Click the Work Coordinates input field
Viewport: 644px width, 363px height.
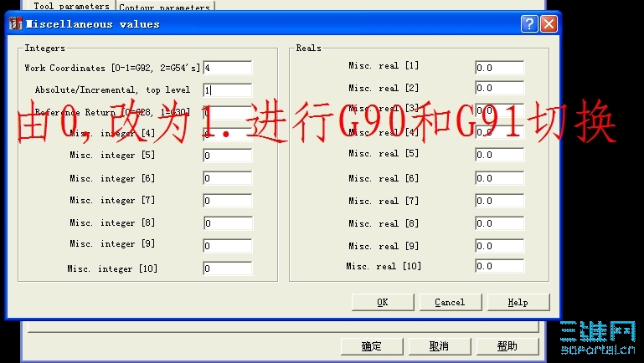point(228,68)
